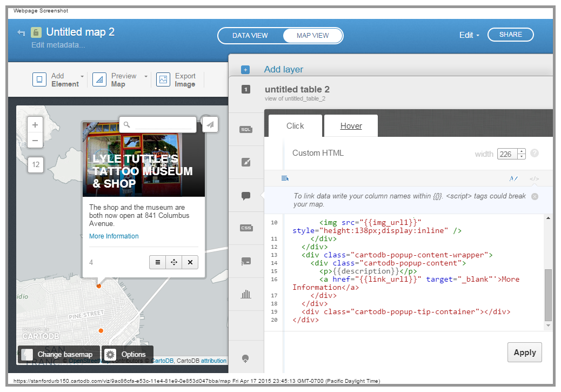Click the Add layer link
Viewport: 561px width, 392px height.
tap(283, 69)
